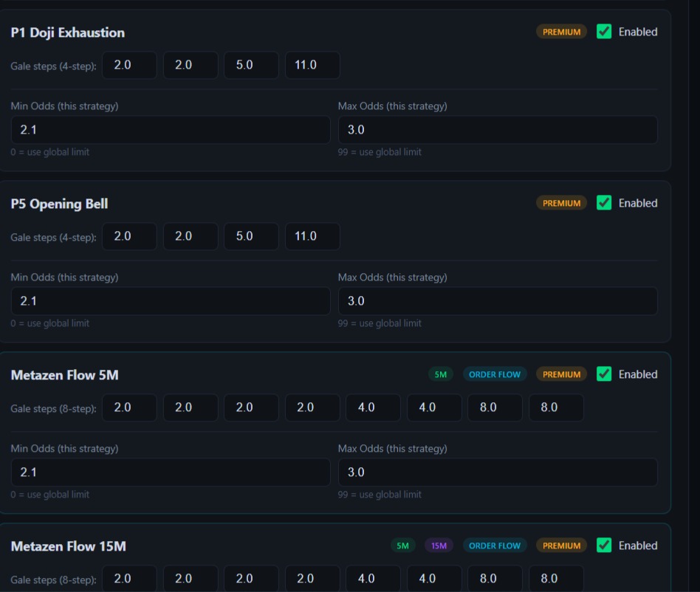Click ORDER FLOW badge on Metazen Flow 15M
The width and height of the screenshot is (700, 592).
pyautogui.click(x=495, y=545)
